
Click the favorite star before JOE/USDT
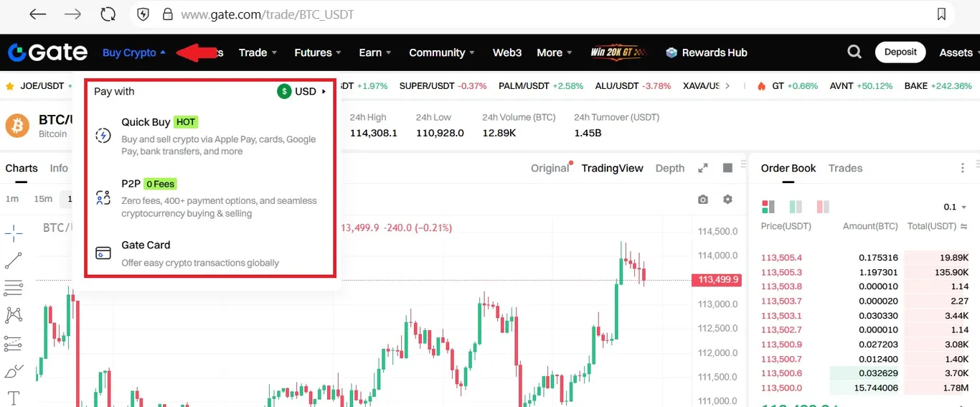(10, 85)
